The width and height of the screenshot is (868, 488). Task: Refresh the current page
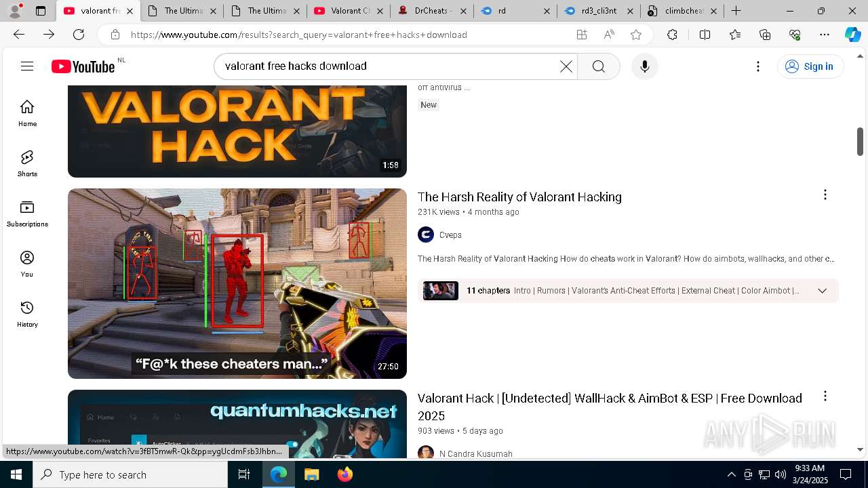(x=79, y=35)
